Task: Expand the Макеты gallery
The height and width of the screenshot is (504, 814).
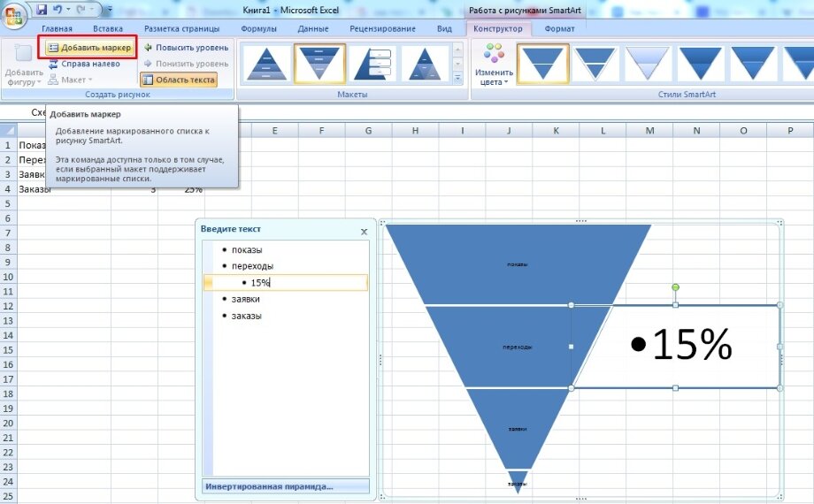Action: (x=458, y=79)
